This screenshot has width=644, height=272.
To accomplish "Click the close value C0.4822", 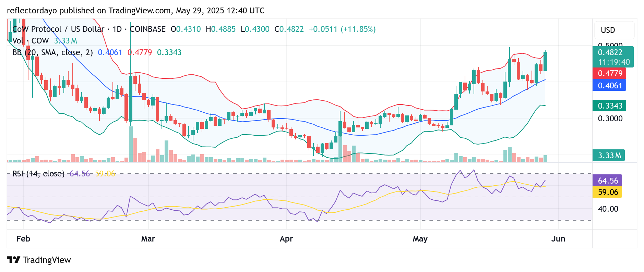I will (289, 29).
